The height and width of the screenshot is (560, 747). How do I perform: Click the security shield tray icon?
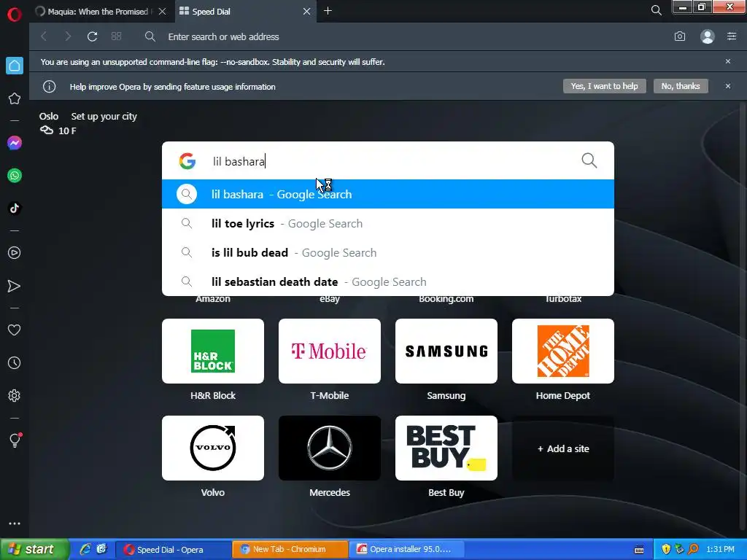[666, 549]
